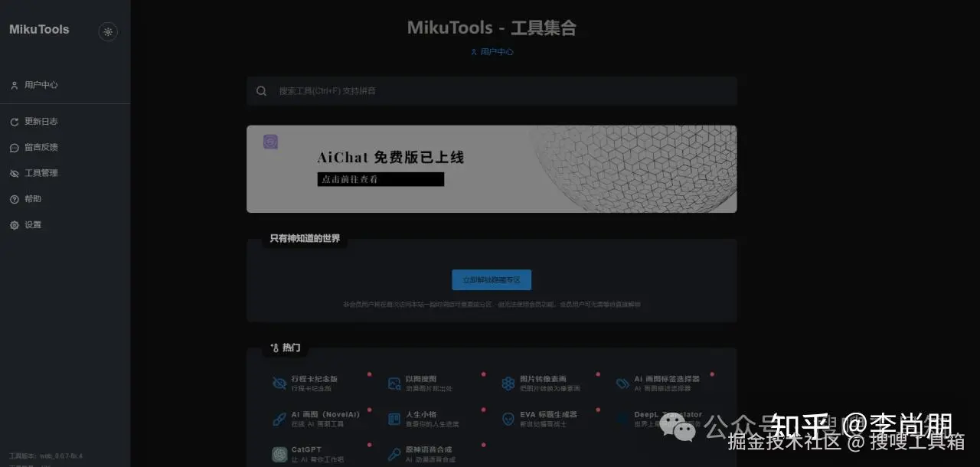Viewport: 980px width, 467px height.
Task: Focus the 搜索工具 search field
Action: (x=492, y=91)
